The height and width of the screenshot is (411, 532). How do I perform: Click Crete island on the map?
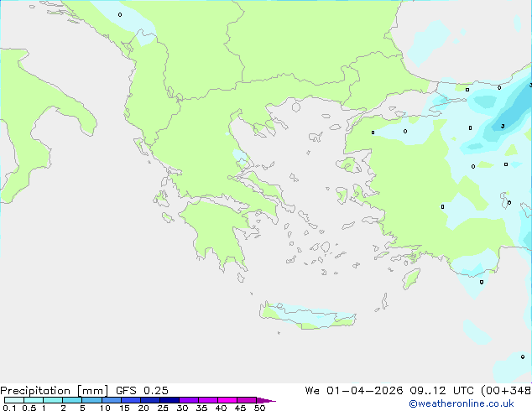(x=307, y=316)
